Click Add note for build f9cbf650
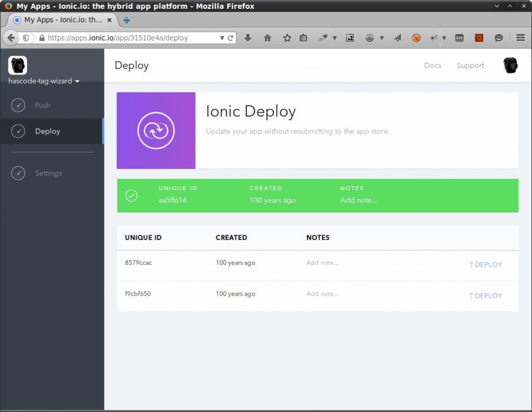This screenshot has width=532, height=412. pos(322,294)
